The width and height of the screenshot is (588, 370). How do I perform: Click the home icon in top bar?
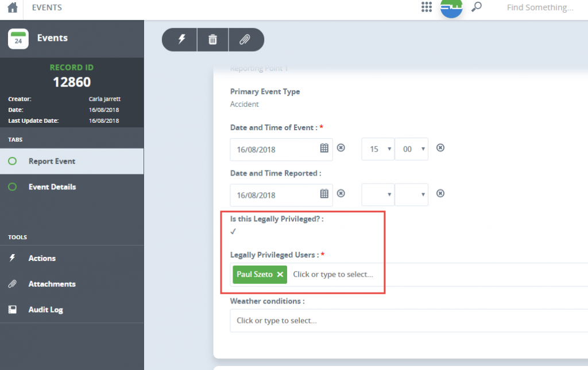point(12,8)
